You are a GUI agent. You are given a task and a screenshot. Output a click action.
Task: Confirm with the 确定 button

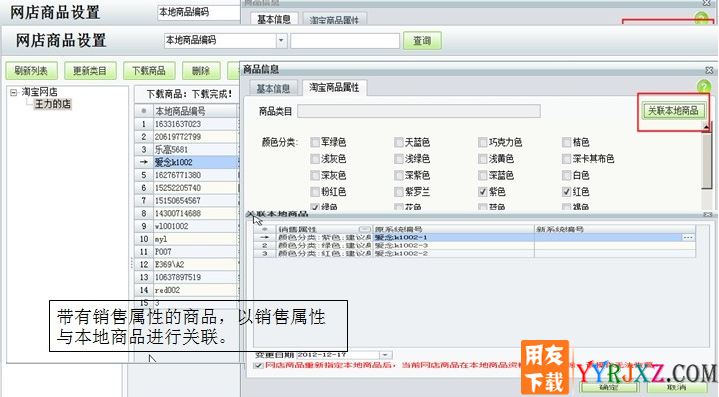click(608, 387)
